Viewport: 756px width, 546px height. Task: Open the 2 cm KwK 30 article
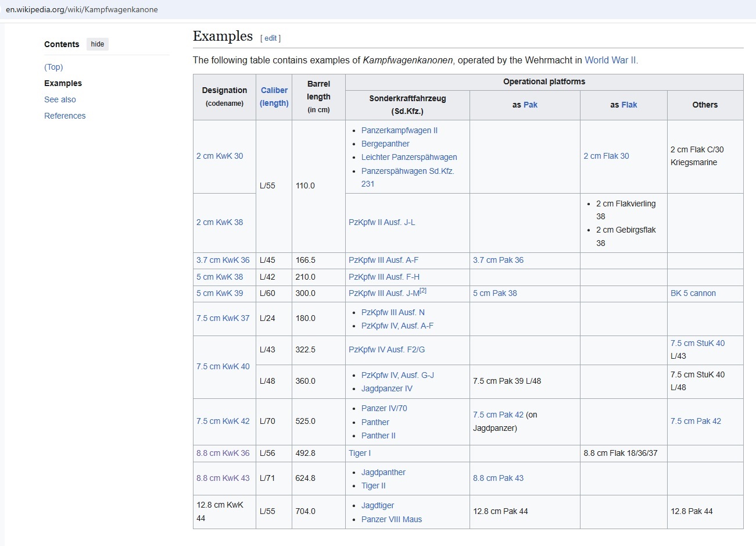(x=220, y=156)
